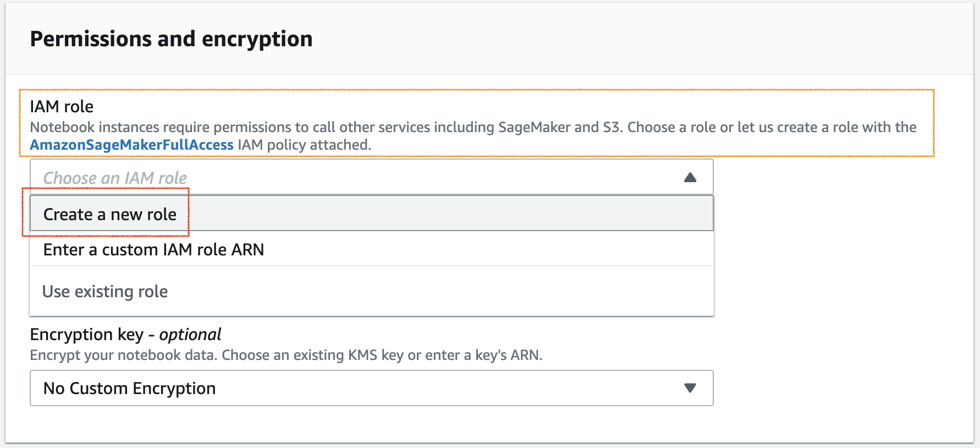Click the upward chevron on IAM role dropdown
980x448 pixels.
coord(690,177)
